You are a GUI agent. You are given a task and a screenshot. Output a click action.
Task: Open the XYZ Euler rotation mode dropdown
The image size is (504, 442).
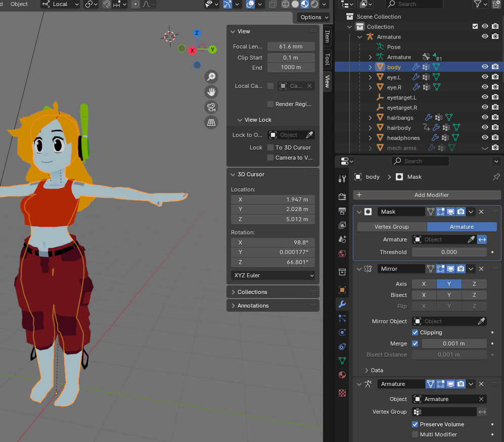273,276
